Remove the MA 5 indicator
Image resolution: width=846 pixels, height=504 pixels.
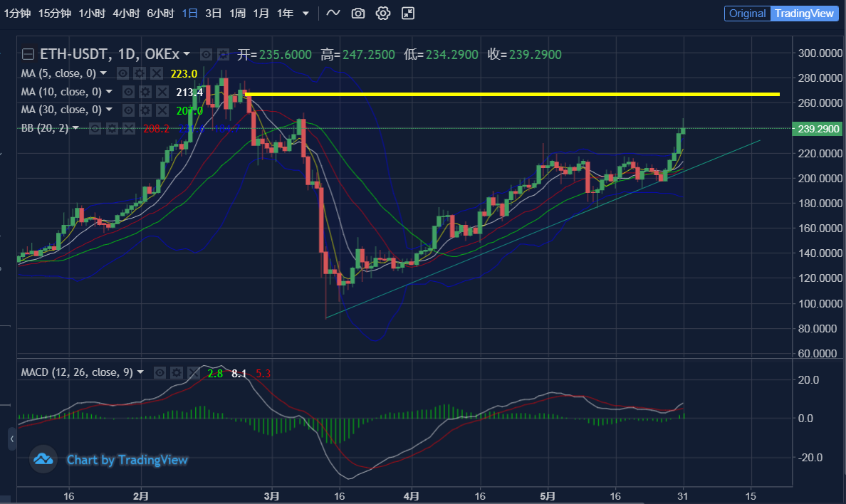[157, 73]
